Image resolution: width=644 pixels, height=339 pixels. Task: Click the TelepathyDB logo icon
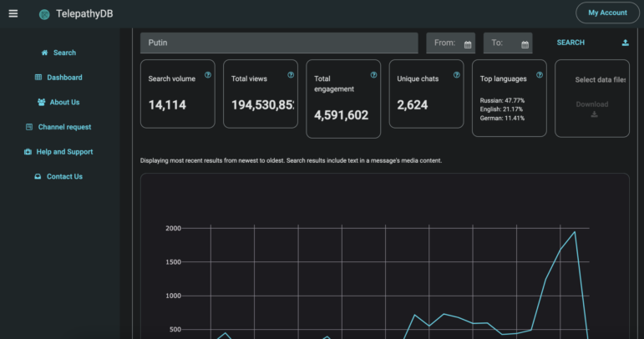click(44, 14)
